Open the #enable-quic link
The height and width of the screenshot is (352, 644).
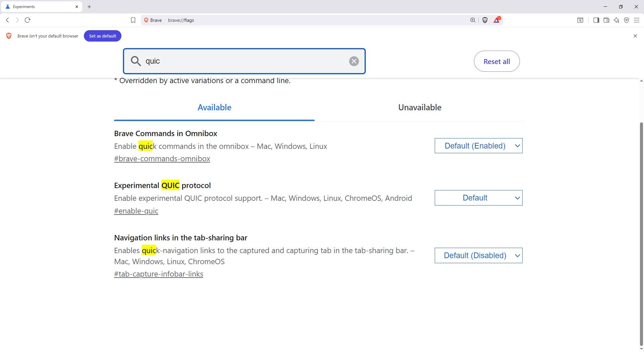[x=136, y=211]
